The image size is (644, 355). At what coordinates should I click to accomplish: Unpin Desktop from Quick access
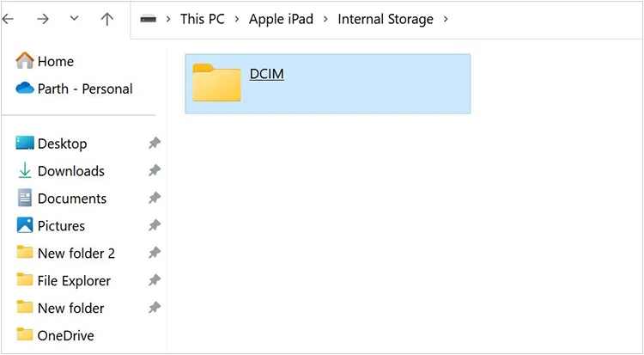point(154,144)
